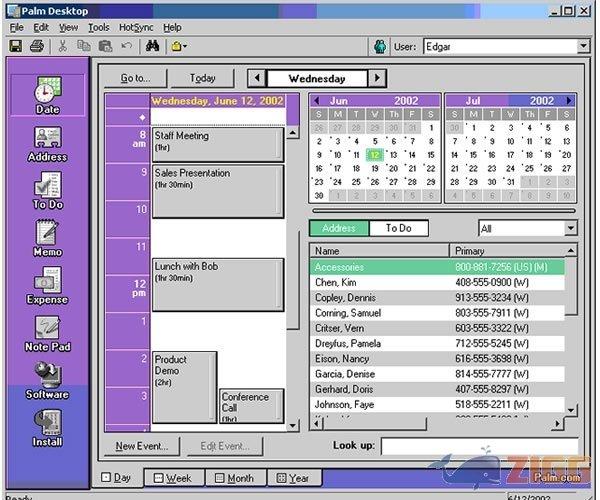600x500 pixels.
Task: Open the File menu
Action: (17, 28)
